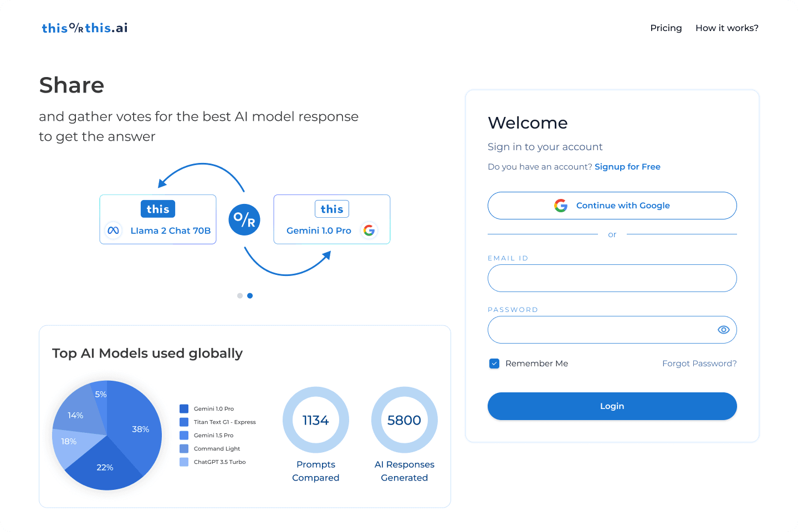Focus the Password field
Screen dimensions: 798x532
point(612,330)
